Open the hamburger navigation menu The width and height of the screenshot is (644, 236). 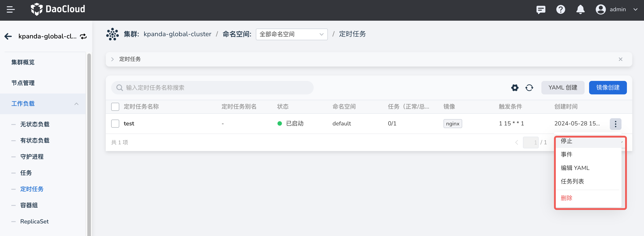coord(11,9)
